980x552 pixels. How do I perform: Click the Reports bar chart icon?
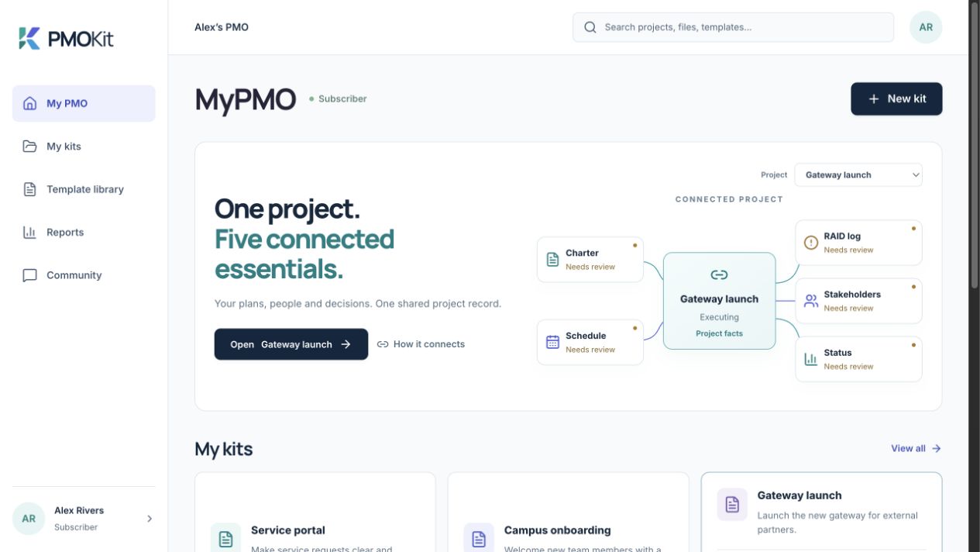tap(29, 232)
